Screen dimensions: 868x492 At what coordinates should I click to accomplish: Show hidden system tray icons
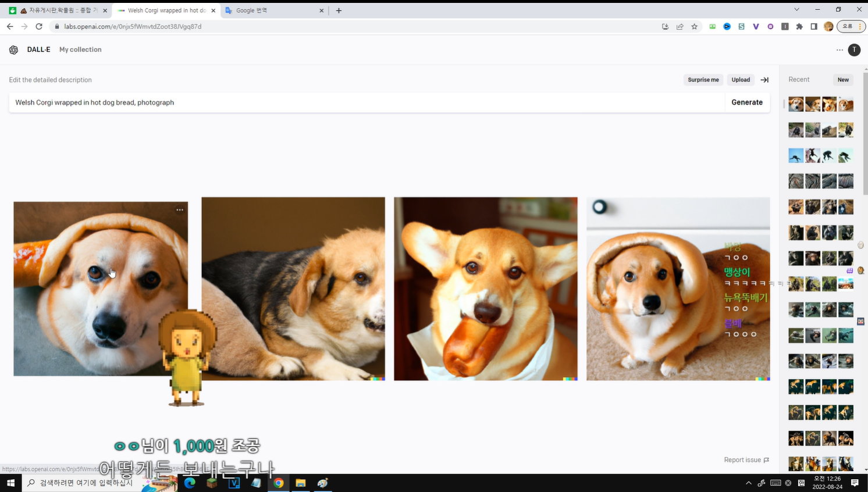(748, 483)
